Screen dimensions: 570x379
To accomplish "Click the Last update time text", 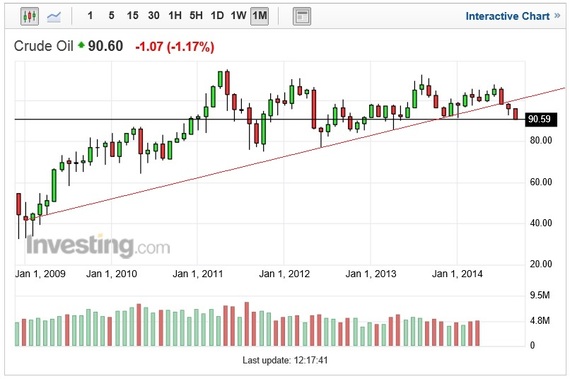I will 285,360.
